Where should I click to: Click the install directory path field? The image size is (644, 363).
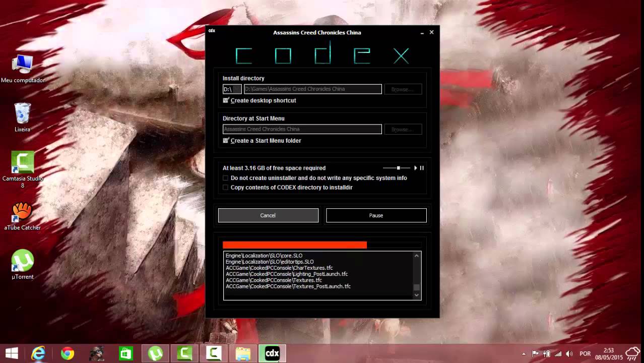point(313,89)
